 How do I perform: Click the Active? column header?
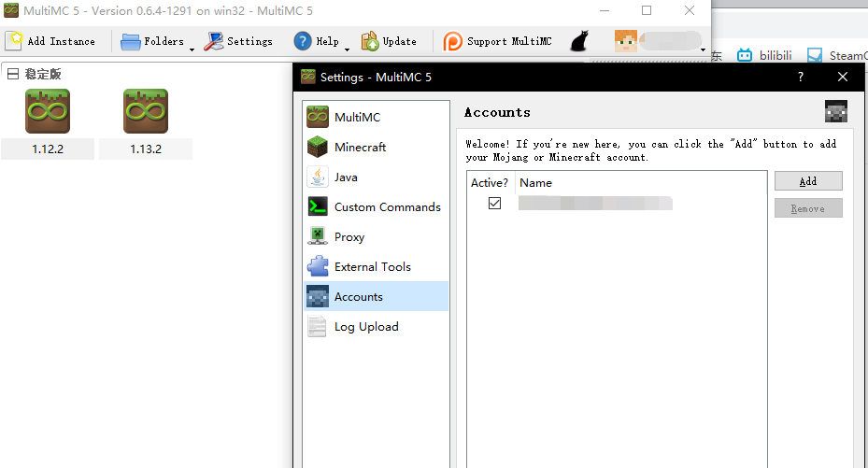click(x=491, y=182)
